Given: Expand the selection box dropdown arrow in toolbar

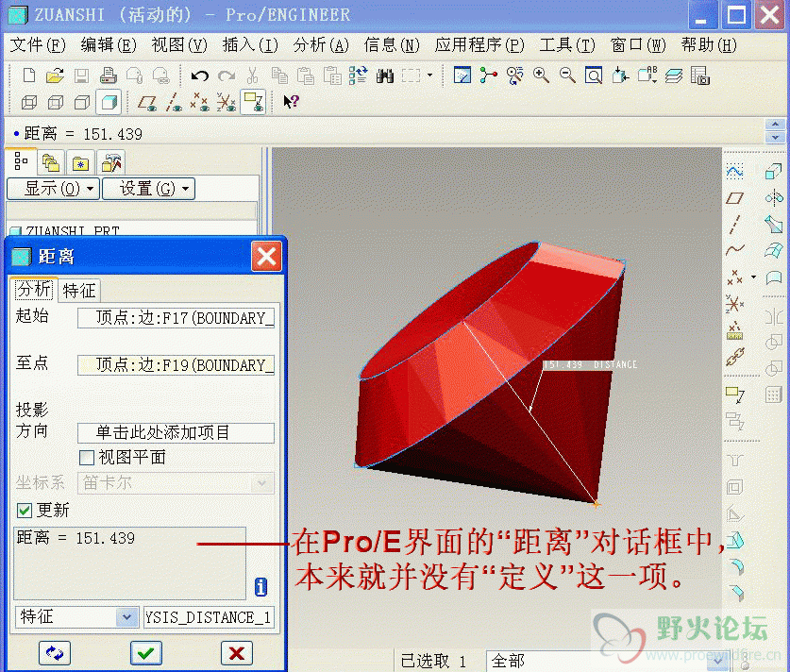Looking at the screenshot, I should click(x=429, y=76).
